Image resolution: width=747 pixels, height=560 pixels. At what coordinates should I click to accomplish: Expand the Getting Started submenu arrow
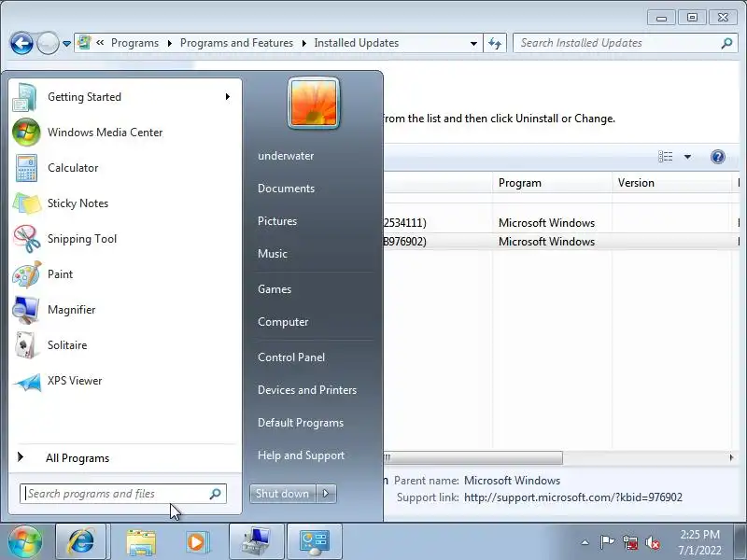coord(228,97)
